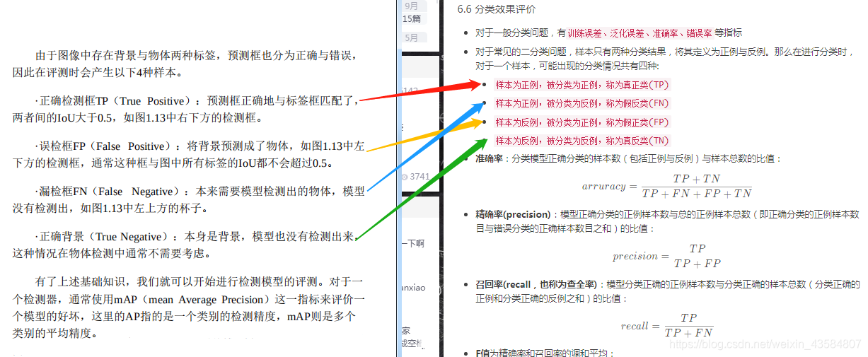Select the highlighted terms '训练误差、泛化误差、准确率、错误率'
This screenshot has height=357, width=868.
point(640,33)
